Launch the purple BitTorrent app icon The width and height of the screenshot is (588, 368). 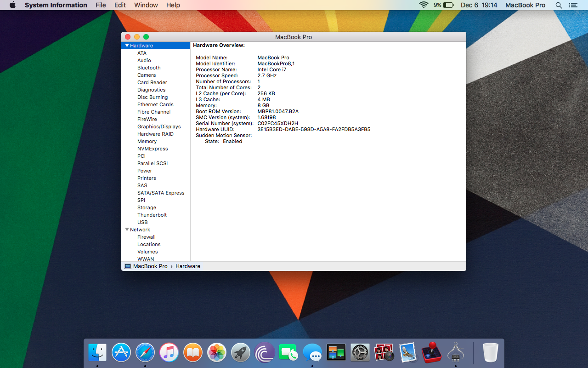265,353
